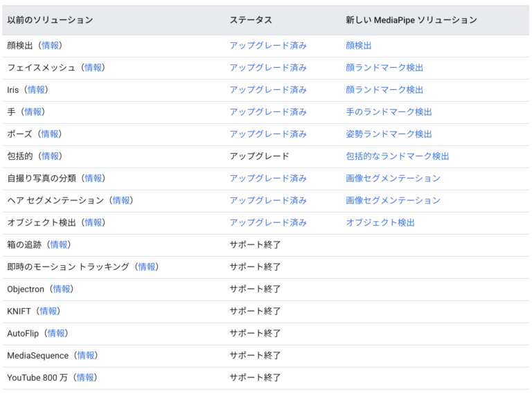The image size is (532, 396).
Task: Open the 手のランドマーク検出 link
Action: pos(389,112)
